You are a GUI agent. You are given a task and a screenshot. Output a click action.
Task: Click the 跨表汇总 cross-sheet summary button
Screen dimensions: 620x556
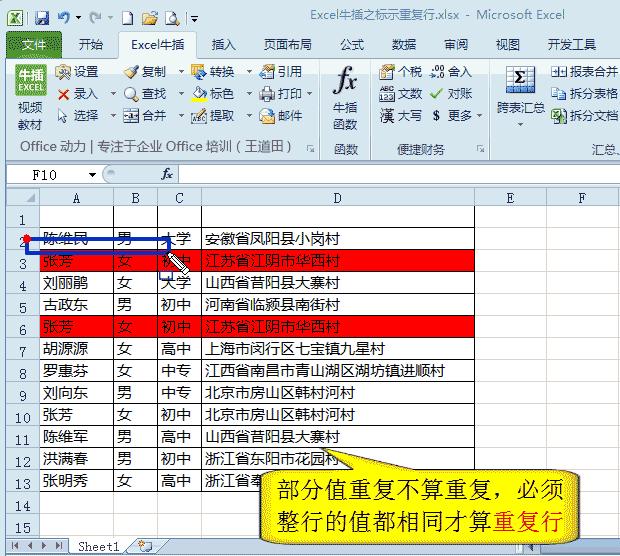coord(520,97)
